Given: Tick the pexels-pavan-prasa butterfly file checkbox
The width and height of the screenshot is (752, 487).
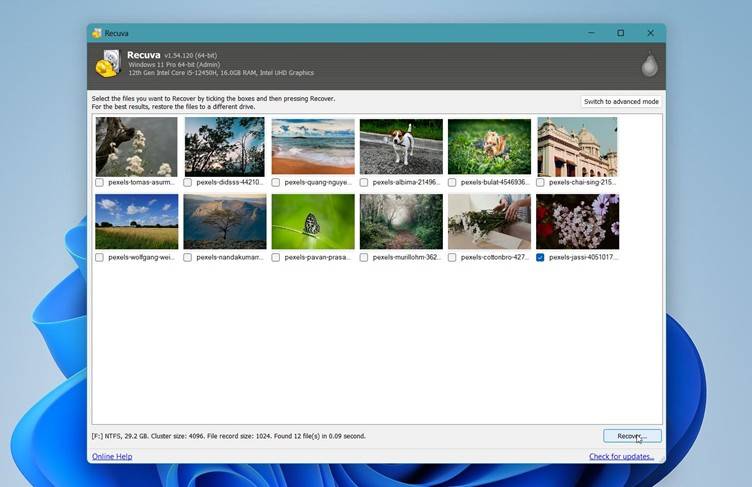Looking at the screenshot, I should (276, 257).
